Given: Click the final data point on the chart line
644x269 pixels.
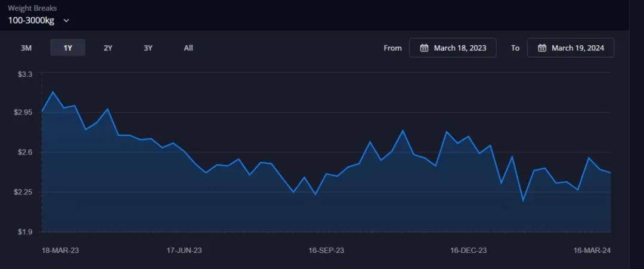Looking at the screenshot, I should click(611, 173).
